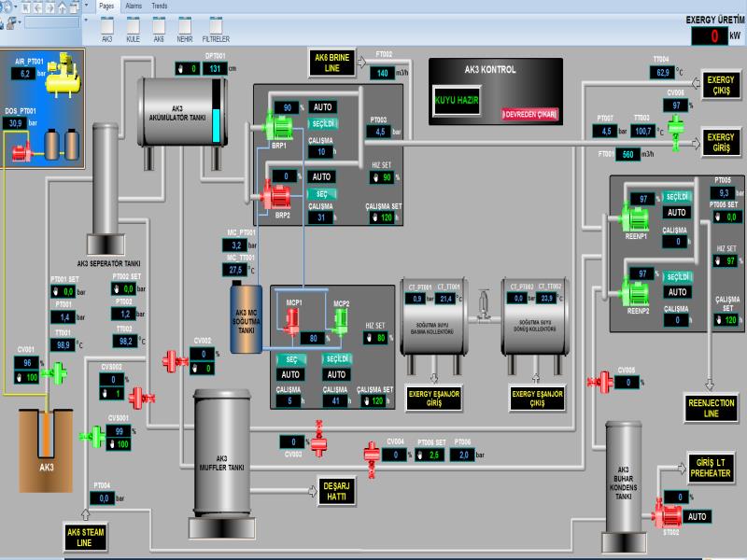Switch to the Alarms tab
Screen dimensions: 747x560
pos(134,7)
